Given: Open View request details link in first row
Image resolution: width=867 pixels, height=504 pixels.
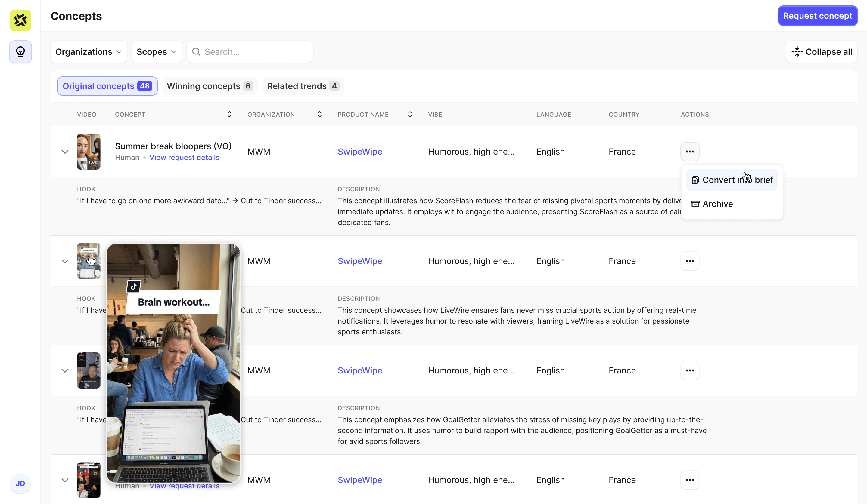Looking at the screenshot, I should coord(184,158).
